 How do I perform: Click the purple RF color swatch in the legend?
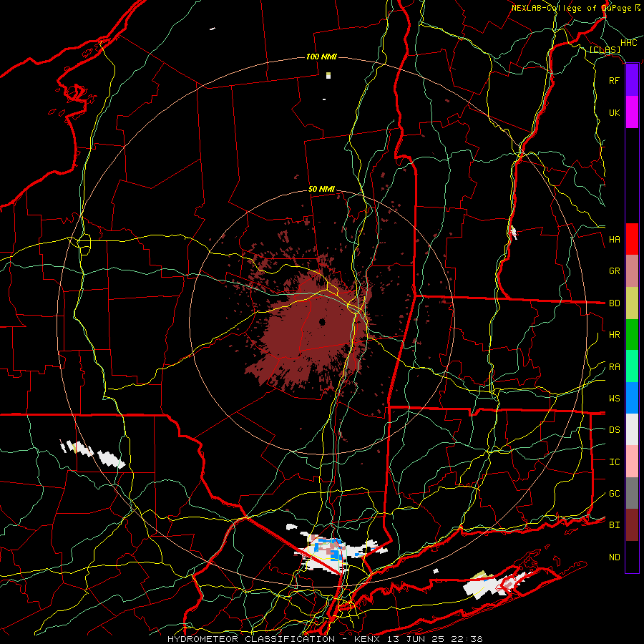[x=632, y=80]
